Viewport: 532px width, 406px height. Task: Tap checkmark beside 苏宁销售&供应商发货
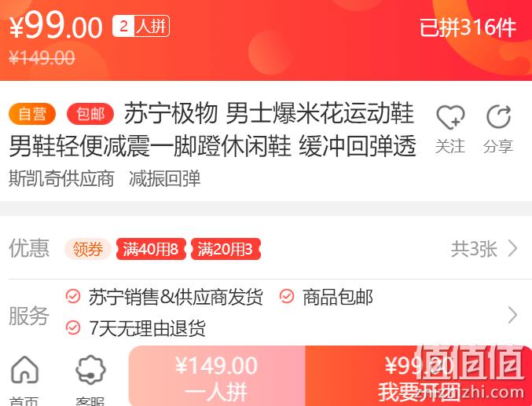73,296
